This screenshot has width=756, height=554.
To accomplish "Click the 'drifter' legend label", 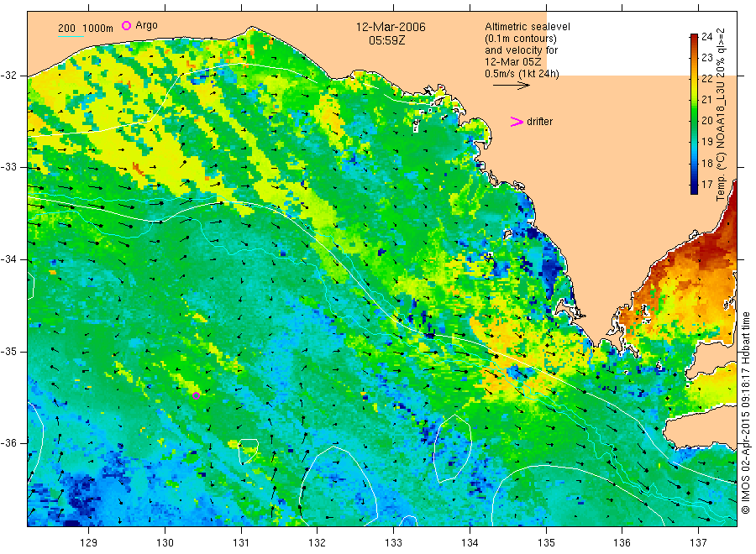I will [x=539, y=122].
